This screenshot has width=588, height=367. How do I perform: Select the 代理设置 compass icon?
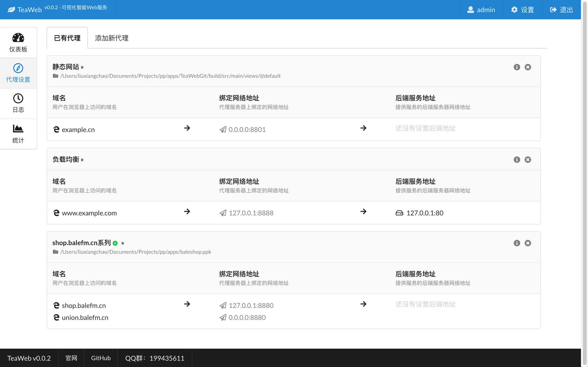pos(18,68)
